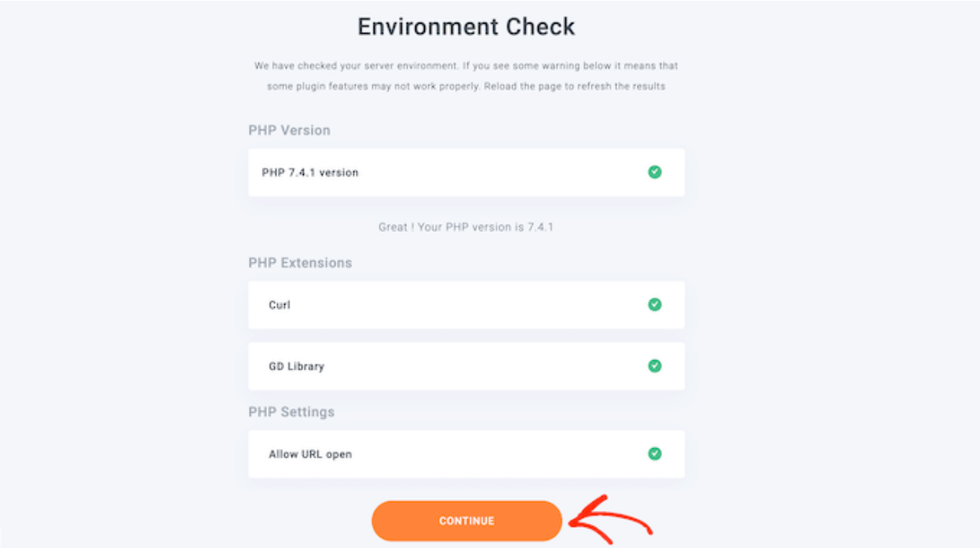The image size is (980, 548).
Task: Click the middle of the GD Library row card
Action: 466,367
